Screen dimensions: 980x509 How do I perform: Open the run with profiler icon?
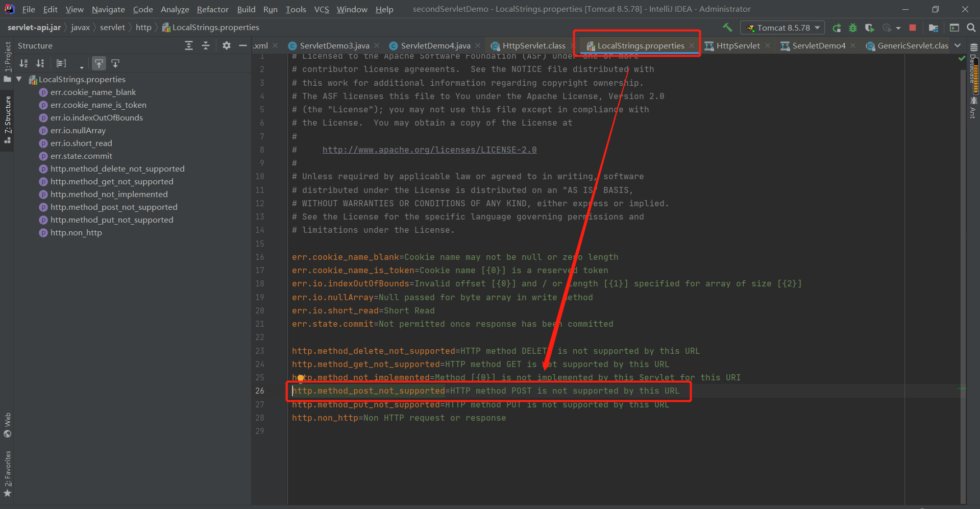[887, 28]
